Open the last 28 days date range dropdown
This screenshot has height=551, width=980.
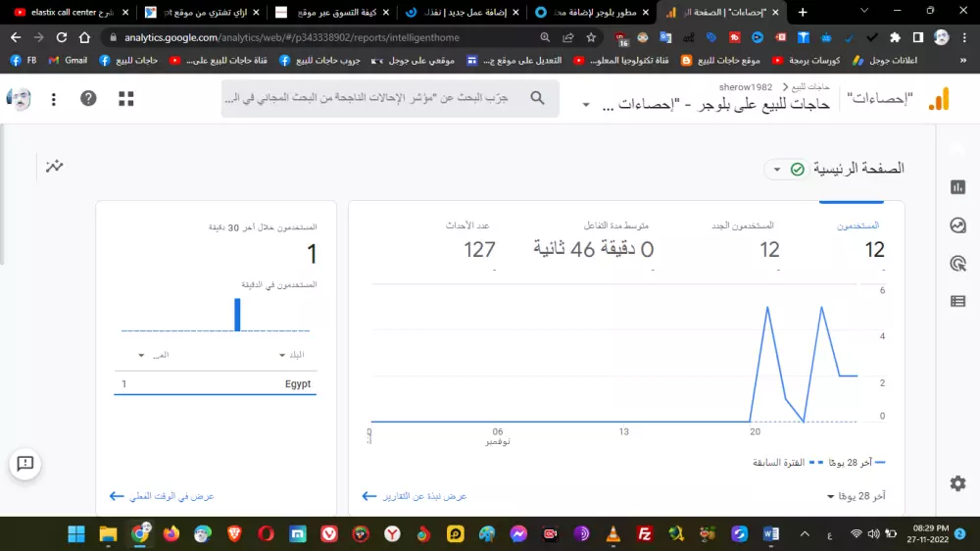(856, 496)
